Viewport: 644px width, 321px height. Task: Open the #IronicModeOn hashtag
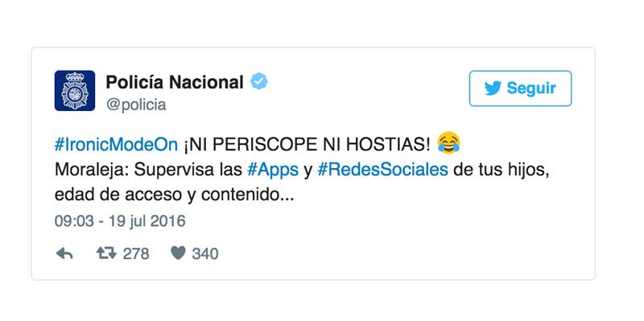click(x=116, y=145)
